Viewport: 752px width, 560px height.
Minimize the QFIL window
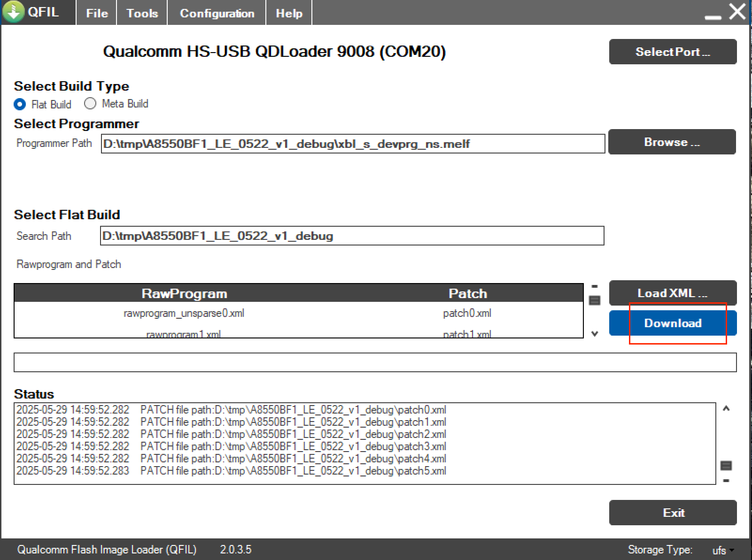pos(713,17)
